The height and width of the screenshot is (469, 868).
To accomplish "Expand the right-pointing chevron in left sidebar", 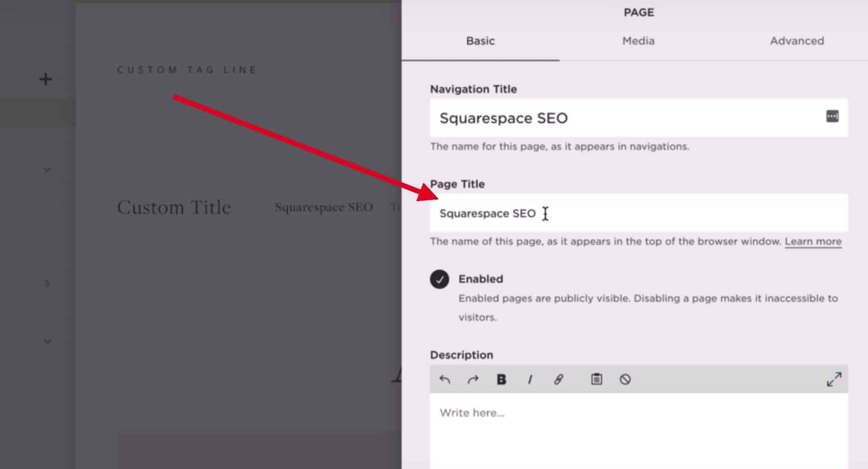I will tap(47, 283).
